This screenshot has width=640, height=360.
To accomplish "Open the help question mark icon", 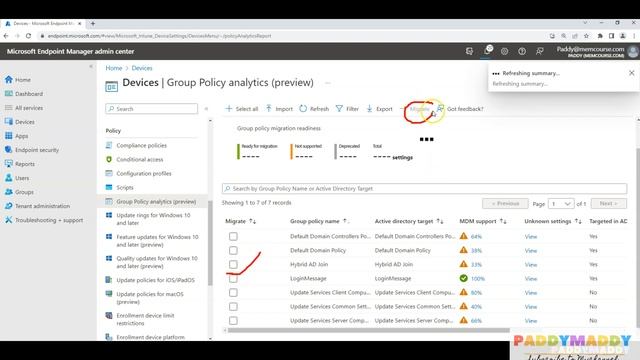I will [522, 51].
